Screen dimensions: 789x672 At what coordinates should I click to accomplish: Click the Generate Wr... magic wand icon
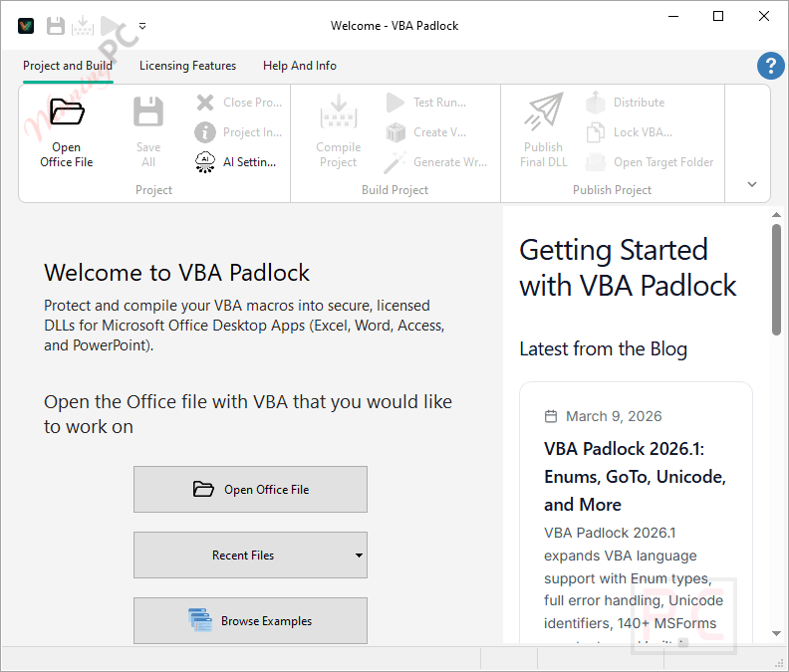pos(395,162)
